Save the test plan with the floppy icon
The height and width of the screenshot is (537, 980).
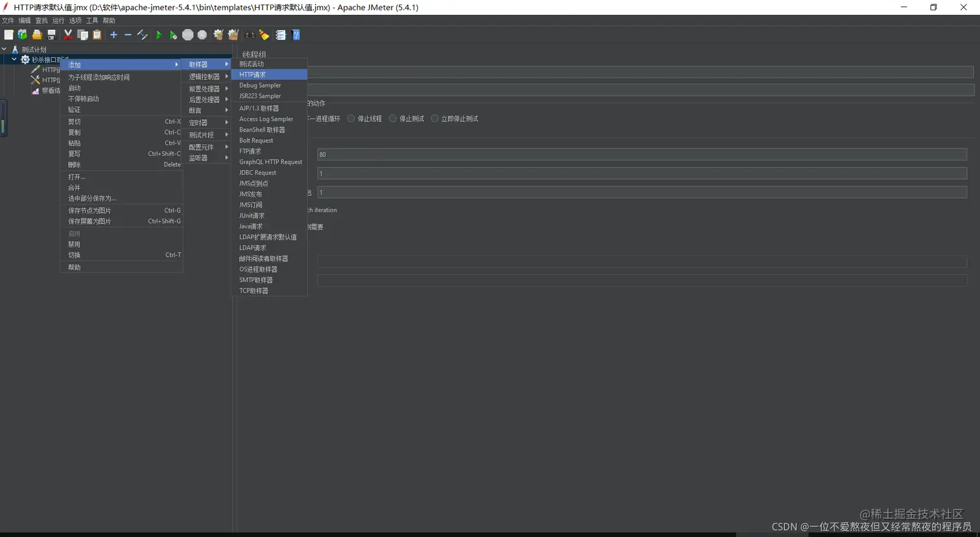51,35
